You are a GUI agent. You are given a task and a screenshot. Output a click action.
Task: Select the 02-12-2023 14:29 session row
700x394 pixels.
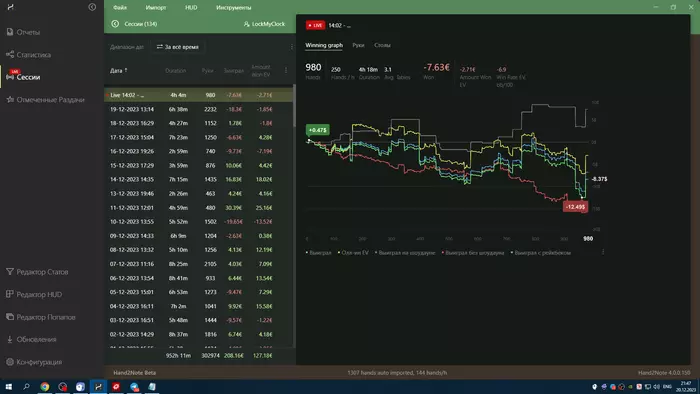(199, 334)
